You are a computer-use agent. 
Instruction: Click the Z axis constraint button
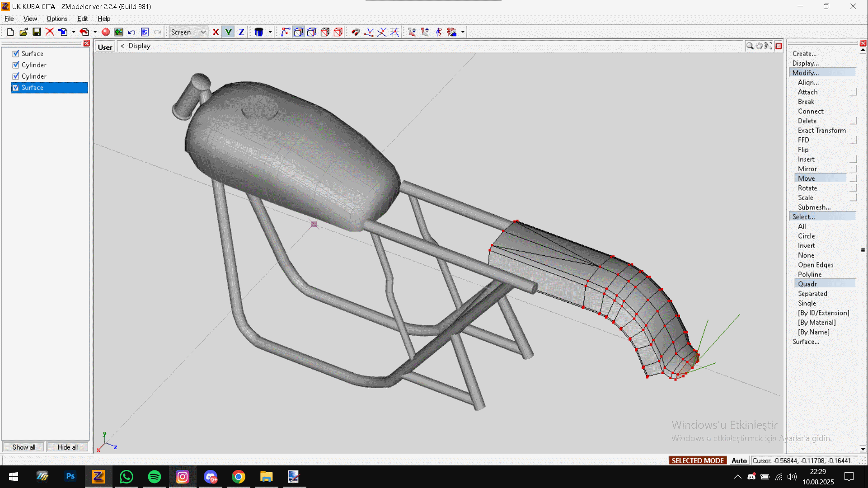click(x=241, y=32)
